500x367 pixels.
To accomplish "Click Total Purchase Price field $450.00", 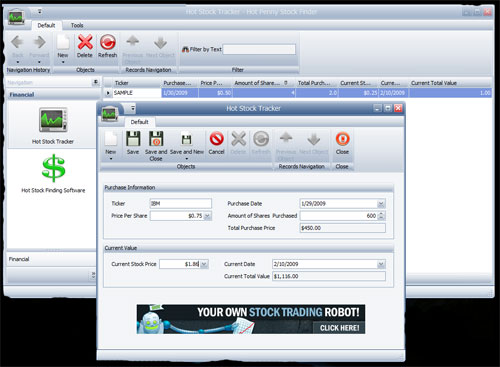I will (x=342, y=228).
